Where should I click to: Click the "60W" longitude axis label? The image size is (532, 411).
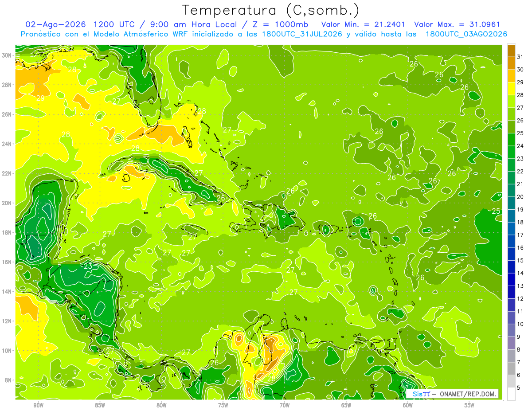[x=408, y=406]
